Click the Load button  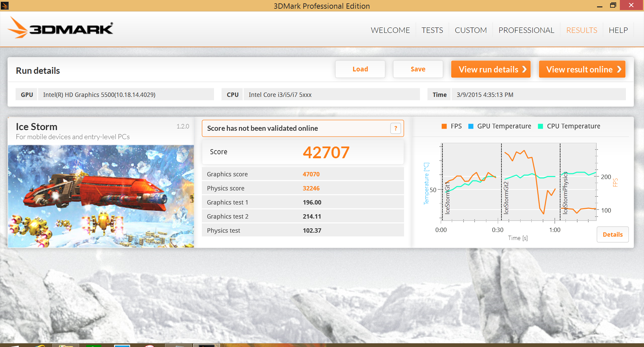[x=360, y=69]
